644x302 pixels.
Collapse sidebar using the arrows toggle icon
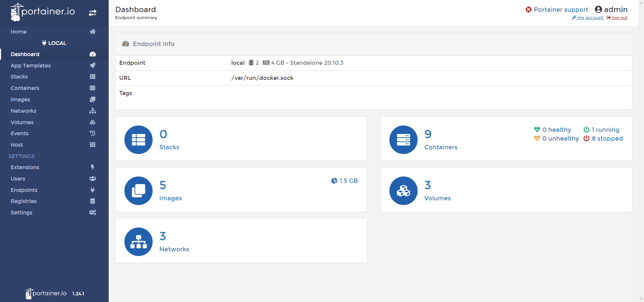coord(93,13)
